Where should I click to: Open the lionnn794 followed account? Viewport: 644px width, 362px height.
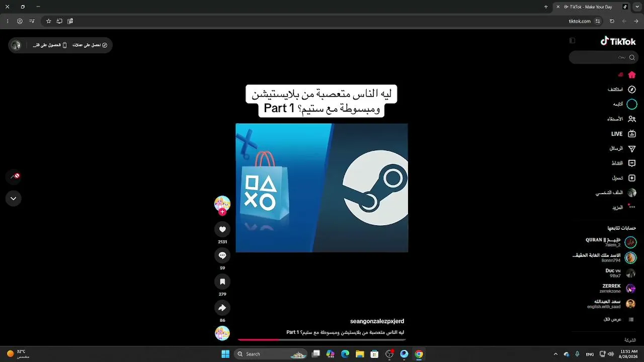pyautogui.click(x=605, y=258)
